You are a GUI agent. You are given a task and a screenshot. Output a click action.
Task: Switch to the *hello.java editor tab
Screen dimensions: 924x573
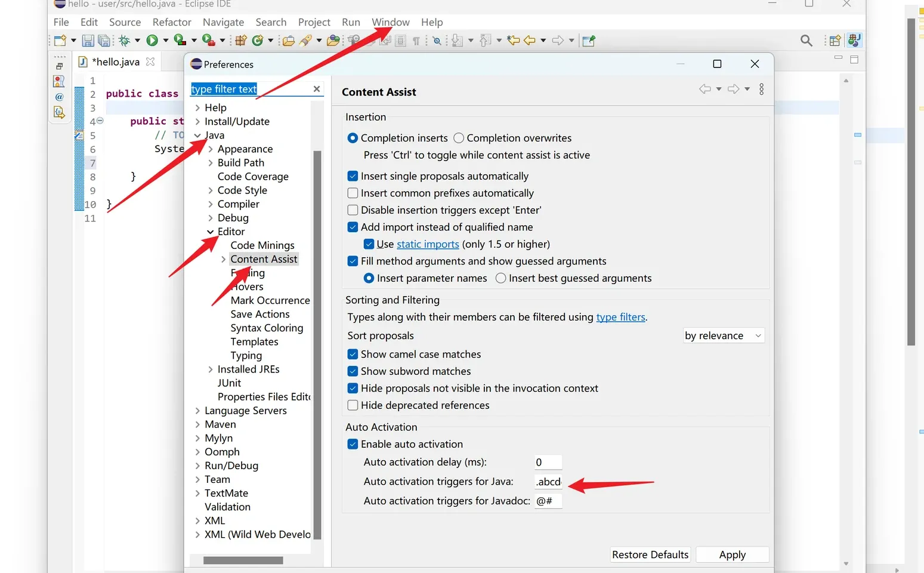116,61
